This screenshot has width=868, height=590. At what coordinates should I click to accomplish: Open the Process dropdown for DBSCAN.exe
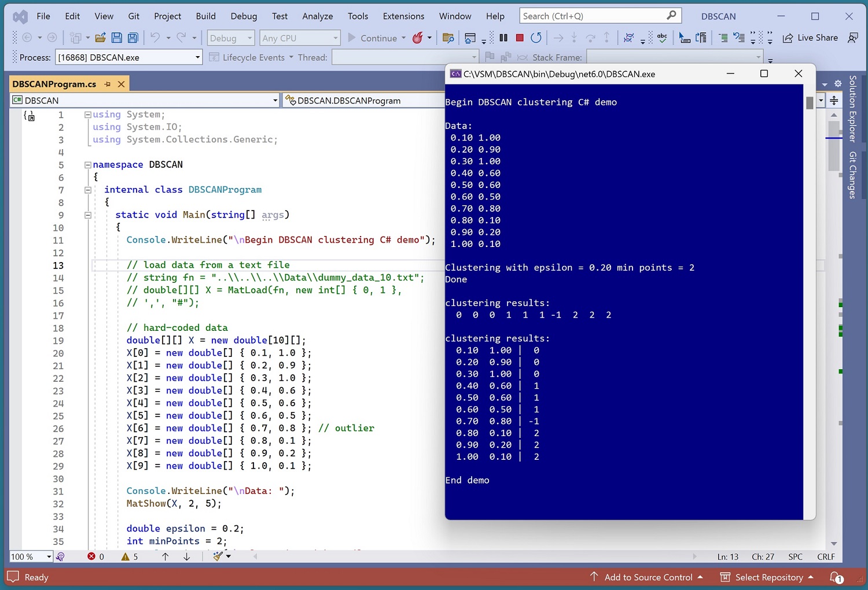tap(197, 57)
